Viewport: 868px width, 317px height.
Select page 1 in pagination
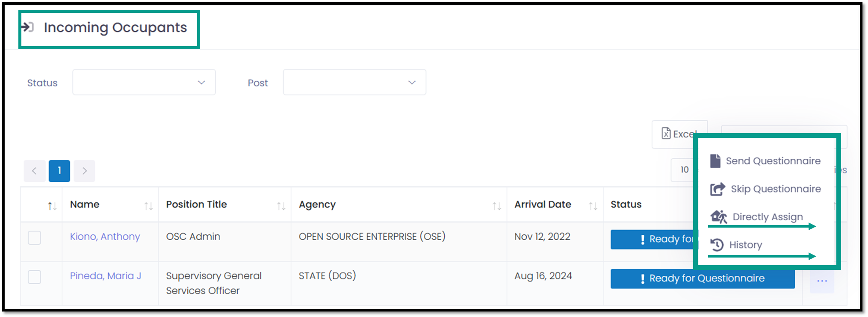tap(59, 171)
